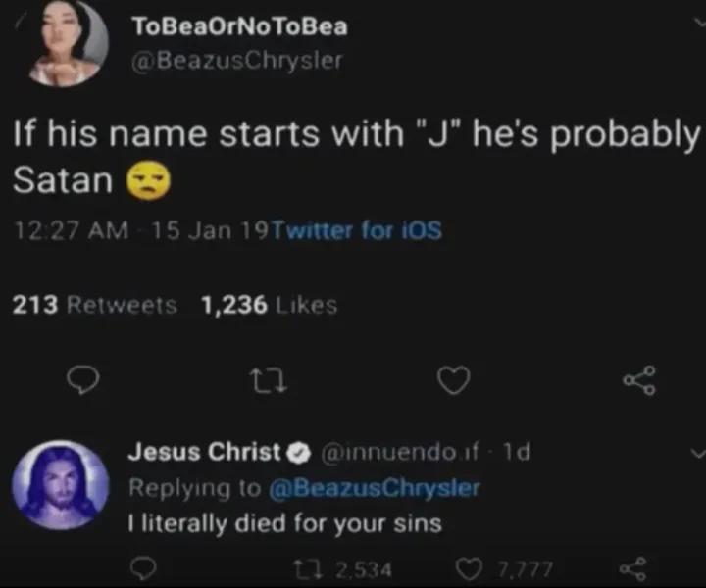Image resolution: width=706 pixels, height=588 pixels.
Task: Open the Jesus Christ profile avatar
Action: coord(59,486)
